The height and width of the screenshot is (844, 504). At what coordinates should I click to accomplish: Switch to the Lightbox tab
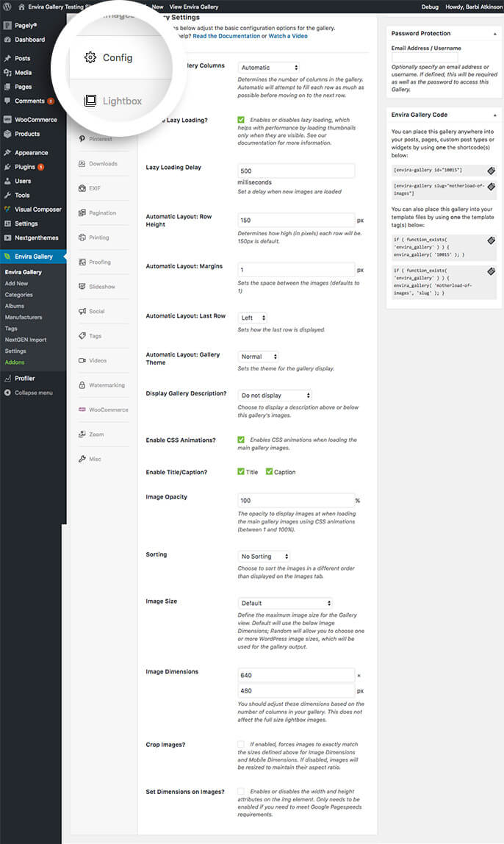(x=113, y=101)
